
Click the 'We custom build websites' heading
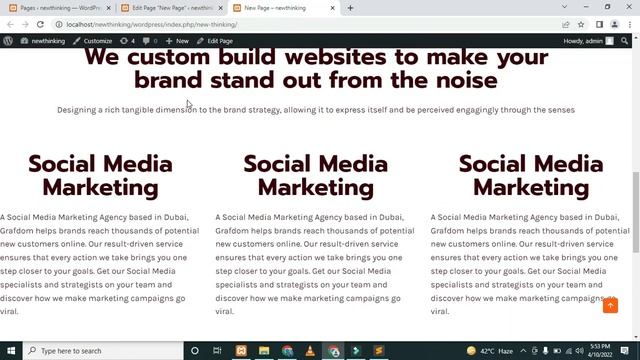(x=316, y=69)
